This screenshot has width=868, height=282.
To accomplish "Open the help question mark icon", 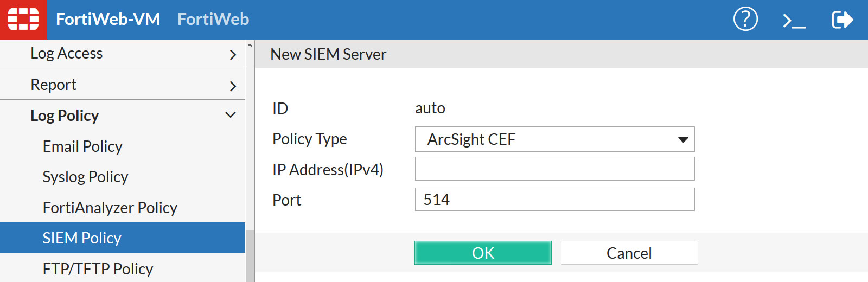I will [745, 20].
